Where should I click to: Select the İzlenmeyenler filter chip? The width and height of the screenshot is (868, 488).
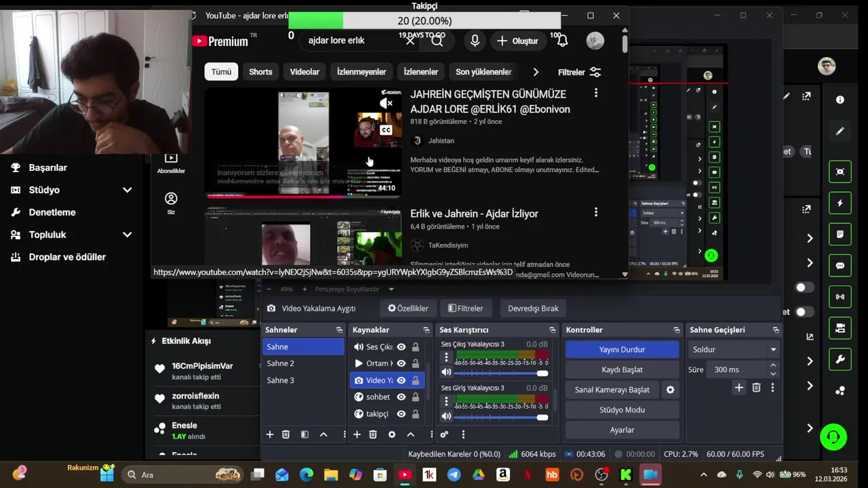point(361,72)
